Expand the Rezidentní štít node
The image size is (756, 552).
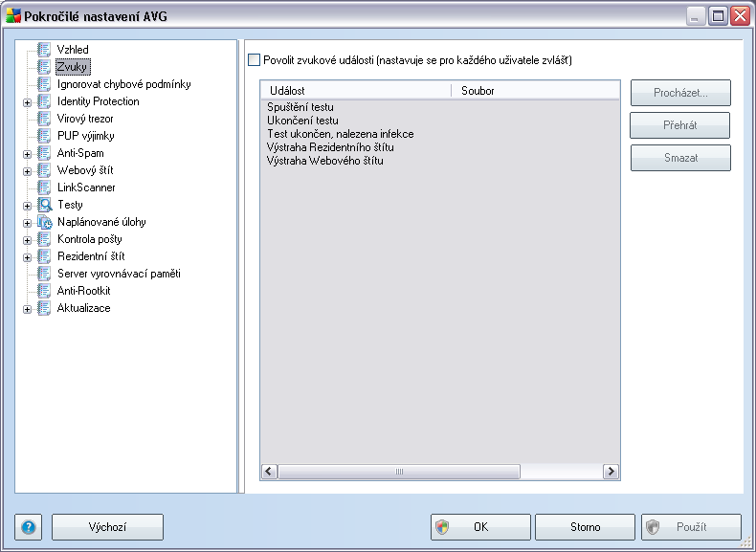[x=27, y=257]
